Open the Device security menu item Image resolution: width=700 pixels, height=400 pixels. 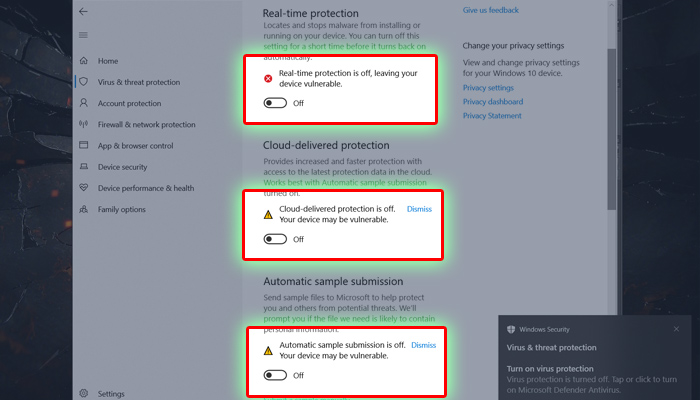click(x=122, y=167)
